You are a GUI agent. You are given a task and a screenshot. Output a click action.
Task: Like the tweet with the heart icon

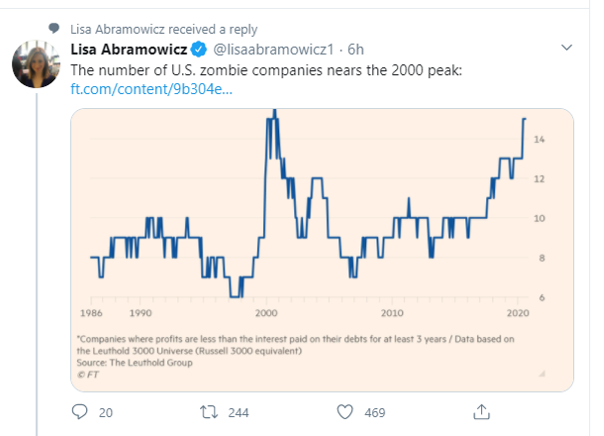[x=345, y=410]
